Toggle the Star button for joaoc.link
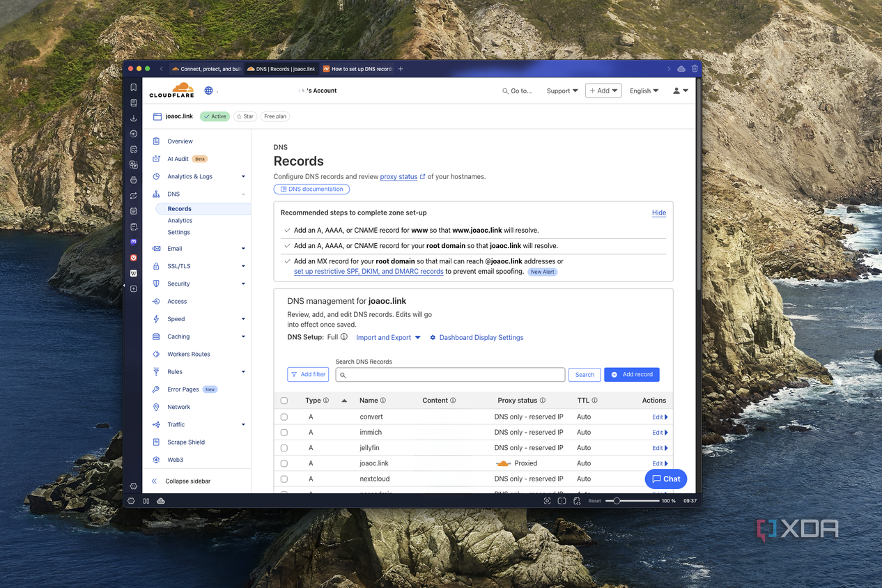 point(245,116)
